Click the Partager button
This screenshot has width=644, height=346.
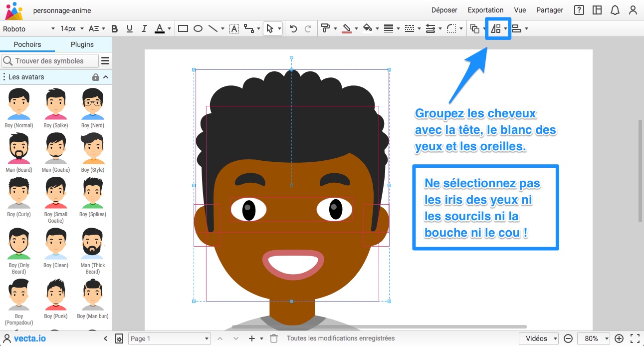tap(550, 10)
